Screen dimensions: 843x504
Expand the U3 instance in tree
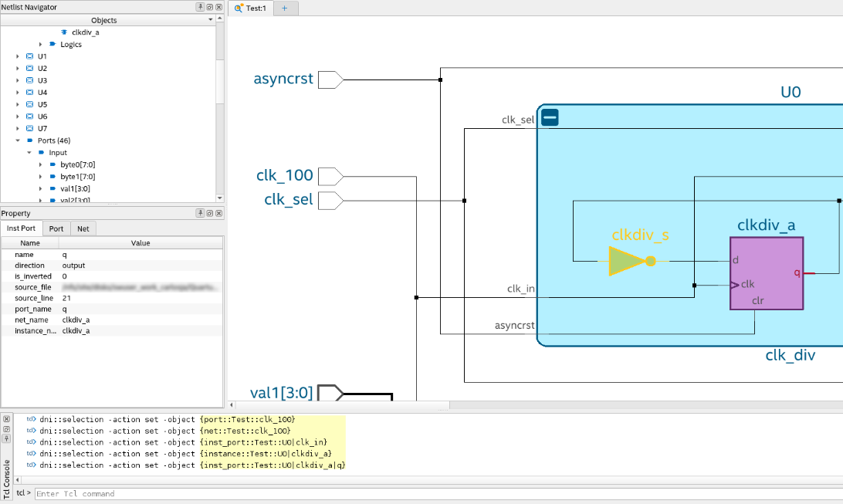pos(18,80)
